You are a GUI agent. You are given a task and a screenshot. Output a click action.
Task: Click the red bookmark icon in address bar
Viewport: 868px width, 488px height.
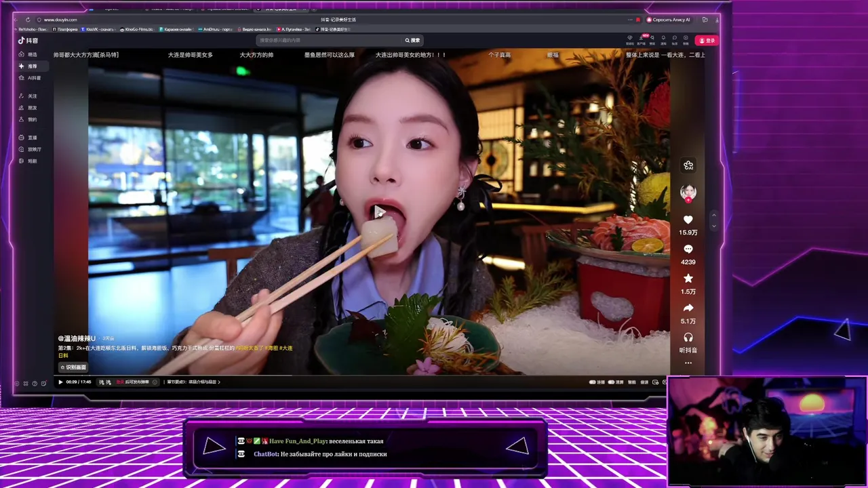pos(638,20)
